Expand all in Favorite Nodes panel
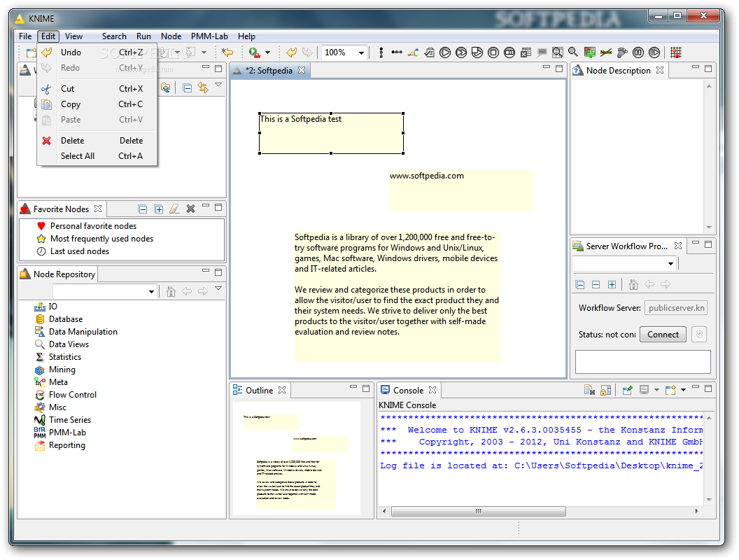Screen dimensions: 739x560 [159, 209]
